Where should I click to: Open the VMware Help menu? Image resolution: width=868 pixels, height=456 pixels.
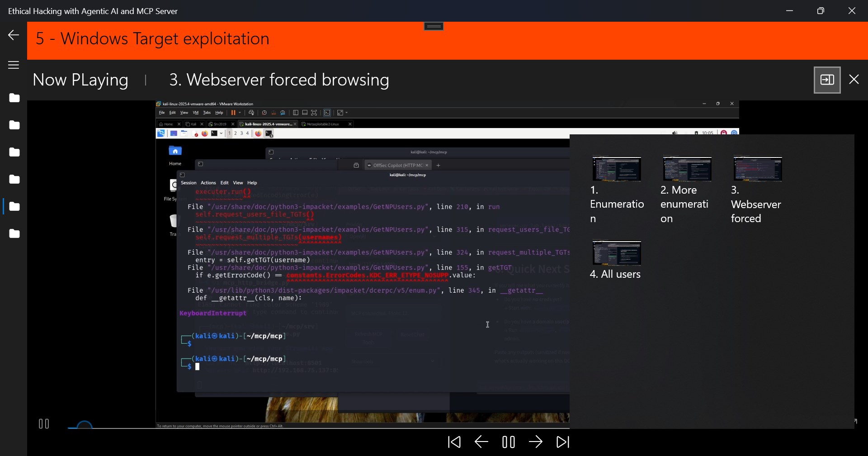pyautogui.click(x=219, y=113)
